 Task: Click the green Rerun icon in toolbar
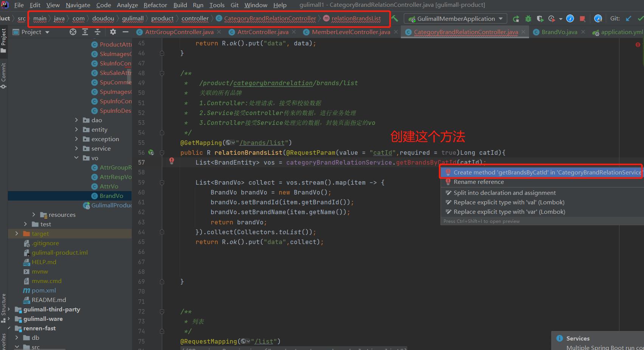click(x=516, y=19)
